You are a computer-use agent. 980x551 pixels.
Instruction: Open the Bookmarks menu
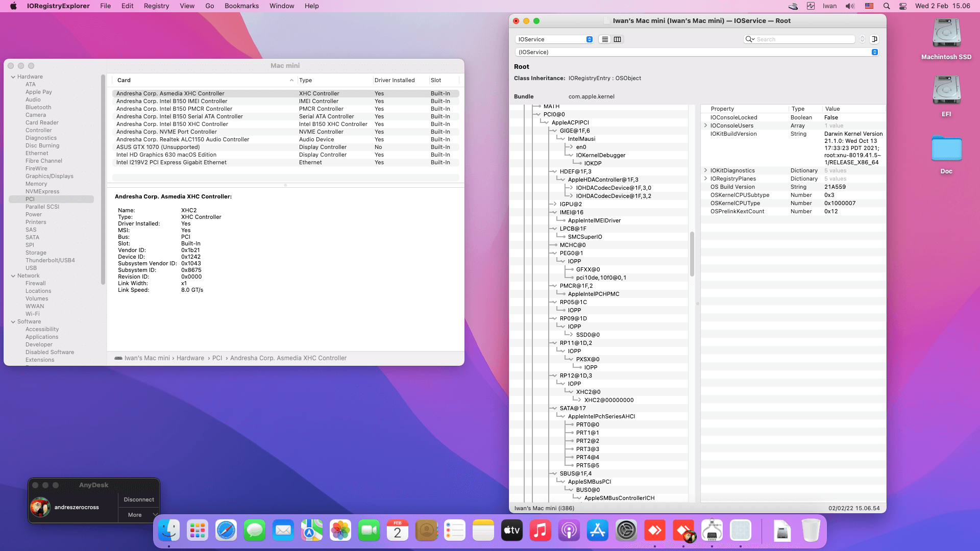click(x=241, y=6)
